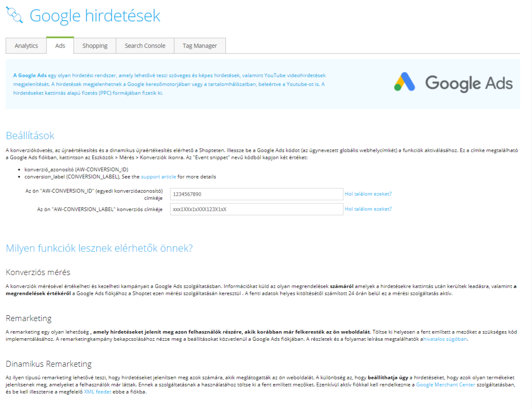Open the XML feedet link
532x409 pixels.
coord(98,392)
